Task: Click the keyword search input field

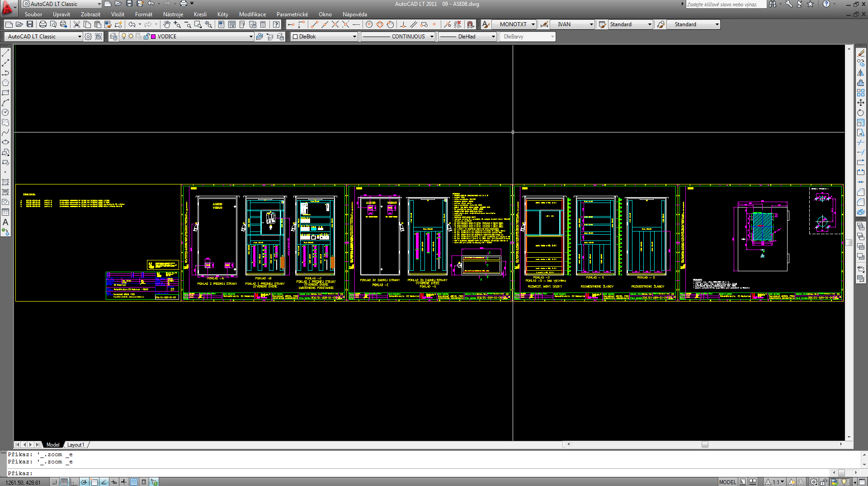Action: [725, 5]
